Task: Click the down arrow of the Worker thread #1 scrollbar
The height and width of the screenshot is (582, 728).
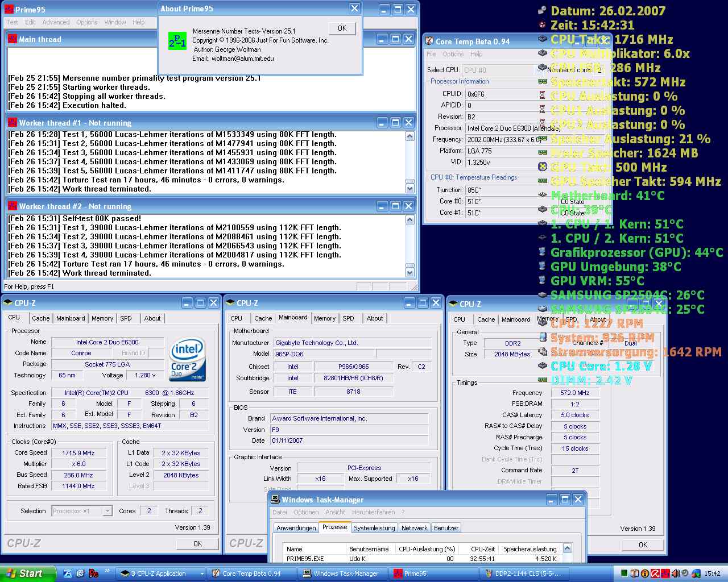Action: [x=409, y=188]
